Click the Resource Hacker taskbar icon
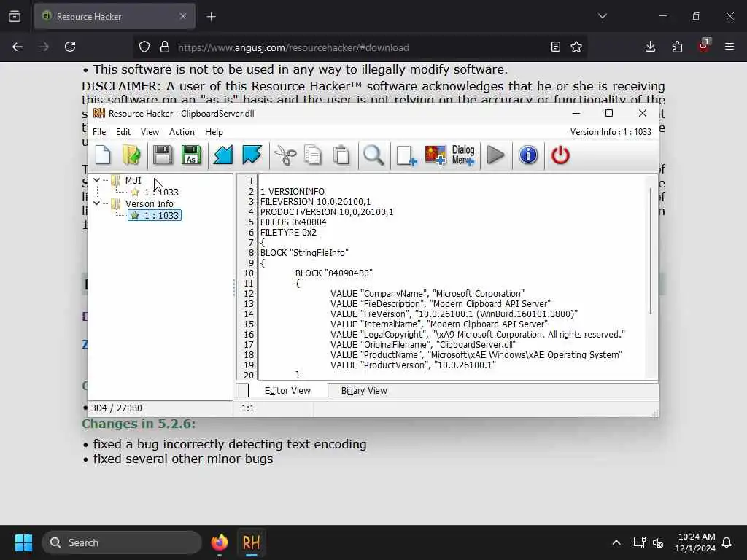Image resolution: width=747 pixels, height=560 pixels. pyautogui.click(x=251, y=542)
